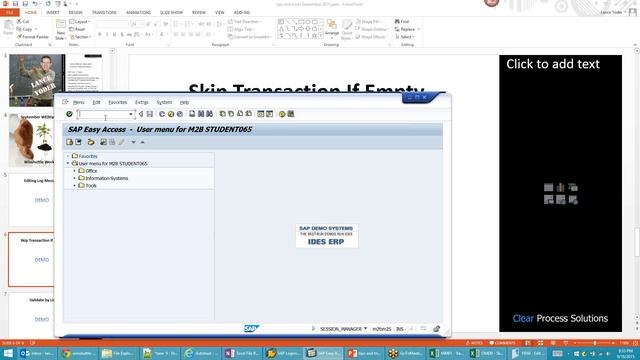Image resolution: width=640 pixels, height=360 pixels.
Task: Click the SAP Find Next binoculars icon
Action: click(x=209, y=114)
